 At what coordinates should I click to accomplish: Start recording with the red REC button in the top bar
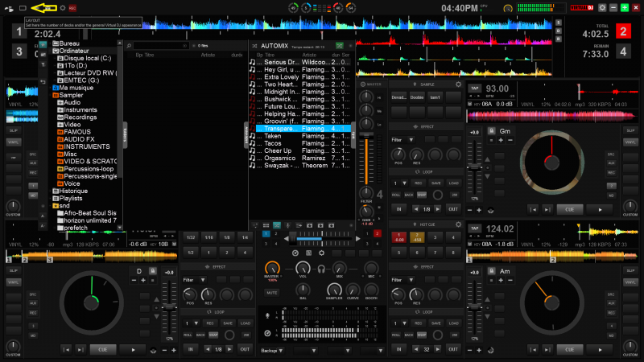click(72, 8)
